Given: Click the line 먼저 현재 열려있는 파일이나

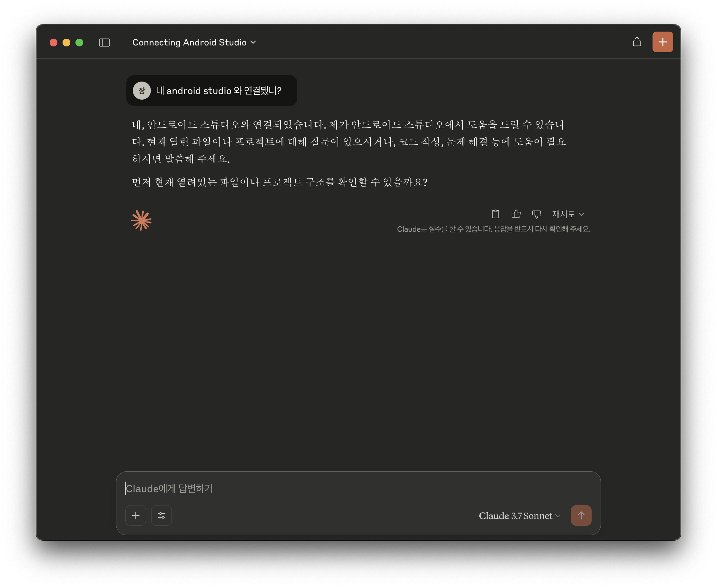Looking at the screenshot, I should coord(280,182).
